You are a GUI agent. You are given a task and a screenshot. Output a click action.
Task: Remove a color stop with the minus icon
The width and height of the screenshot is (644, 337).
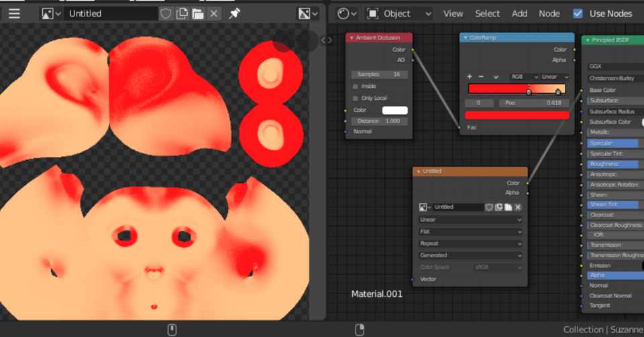pyautogui.click(x=482, y=76)
